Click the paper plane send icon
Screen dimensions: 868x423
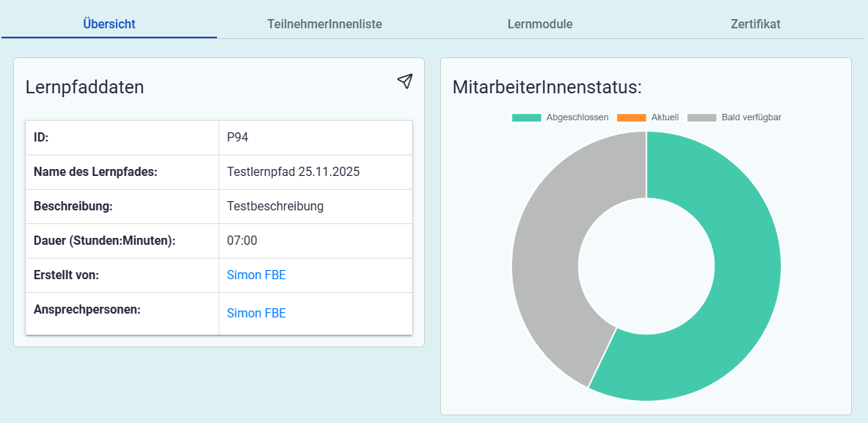click(405, 82)
